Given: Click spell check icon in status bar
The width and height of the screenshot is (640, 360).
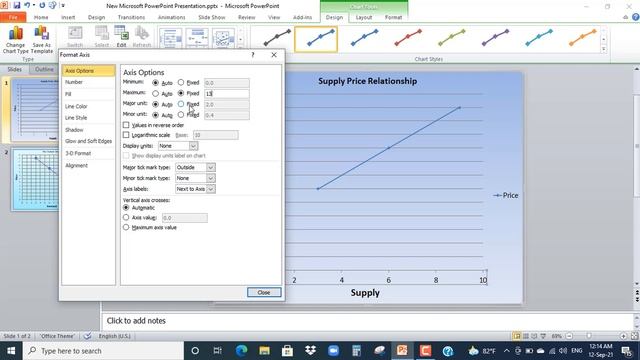Looking at the screenshot, I should (x=87, y=336).
